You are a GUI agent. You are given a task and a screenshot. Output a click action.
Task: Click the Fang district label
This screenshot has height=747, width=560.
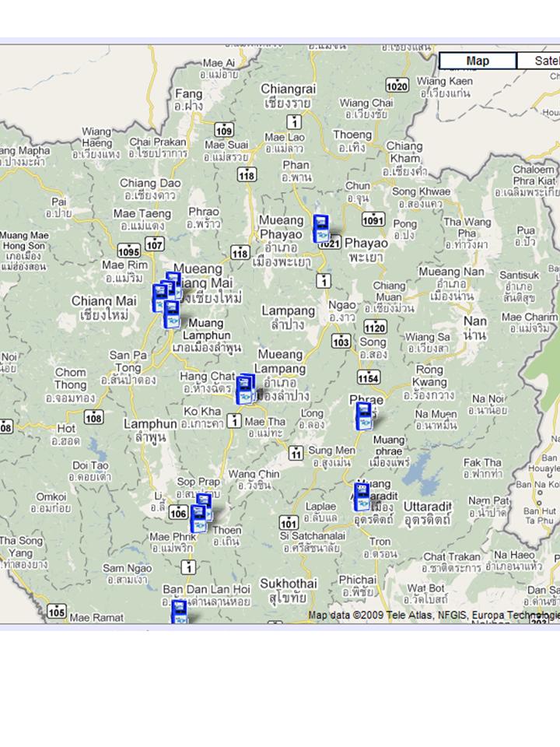tap(188, 99)
